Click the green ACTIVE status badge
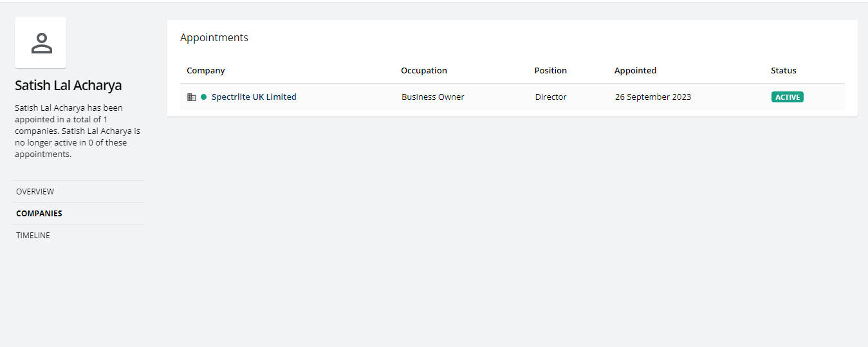Viewport: 868px width, 347px height. [x=787, y=97]
